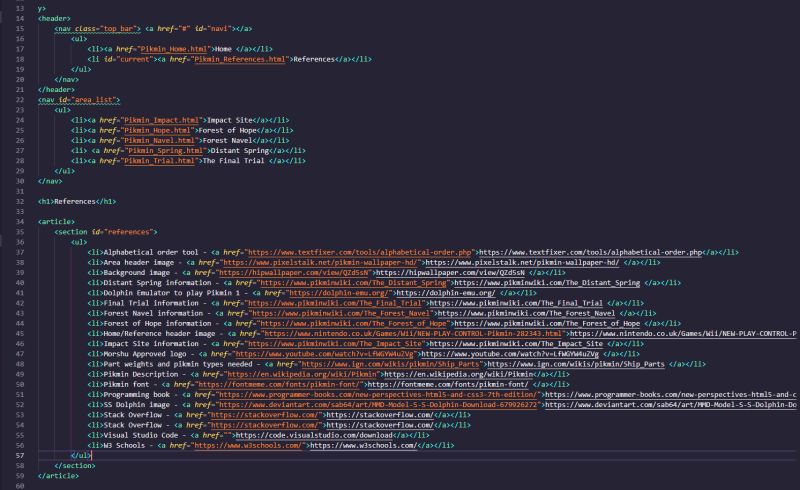Click "Final Trial information" text on line 42

pyautogui.click(x=151, y=304)
